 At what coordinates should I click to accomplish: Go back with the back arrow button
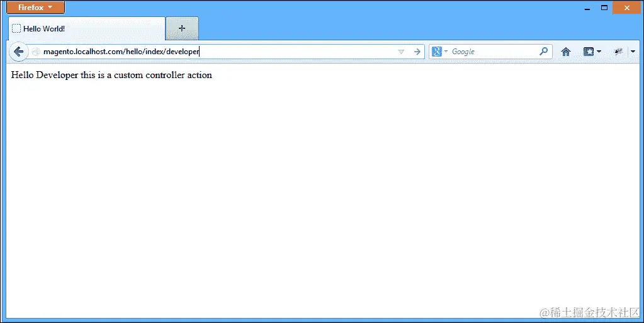(x=18, y=52)
